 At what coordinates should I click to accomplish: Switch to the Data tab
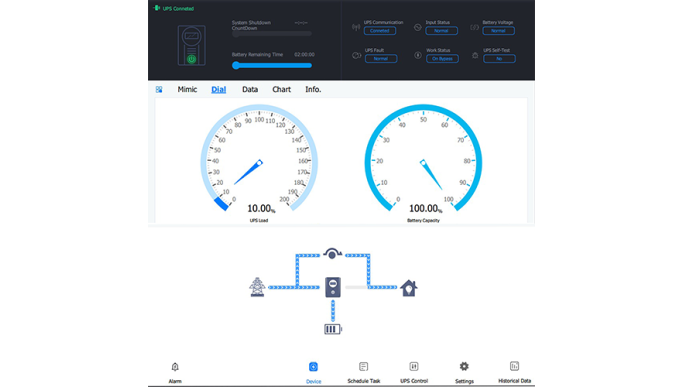(250, 89)
